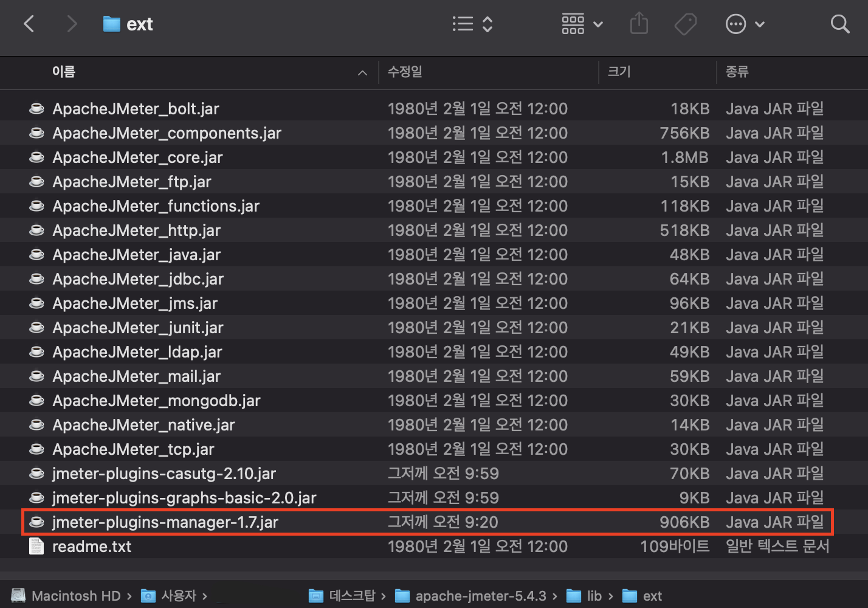Click the 일반 텍스트 문서 kind cell
The image size is (868, 608).
(777, 547)
